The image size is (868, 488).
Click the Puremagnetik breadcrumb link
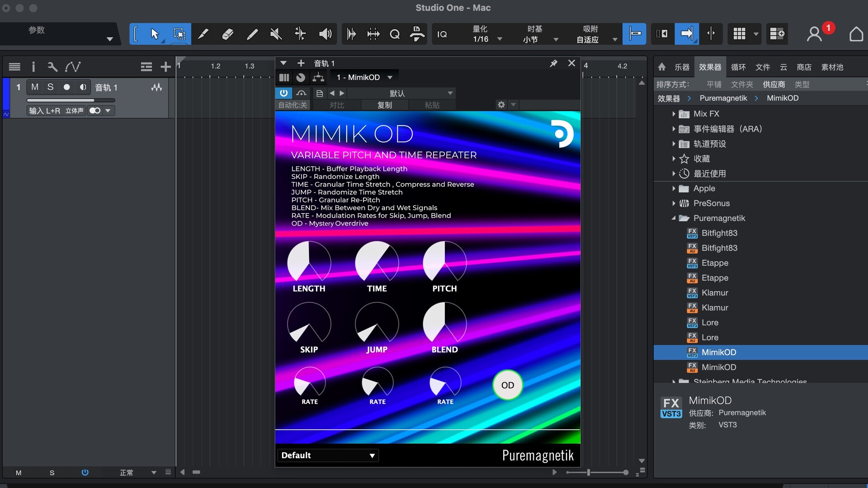coord(723,98)
